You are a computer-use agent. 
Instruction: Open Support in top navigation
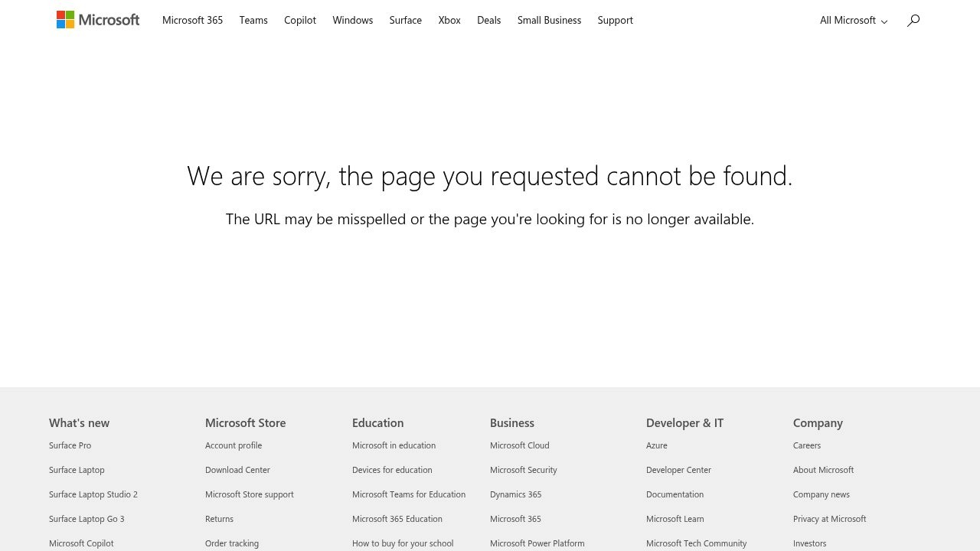click(x=616, y=21)
